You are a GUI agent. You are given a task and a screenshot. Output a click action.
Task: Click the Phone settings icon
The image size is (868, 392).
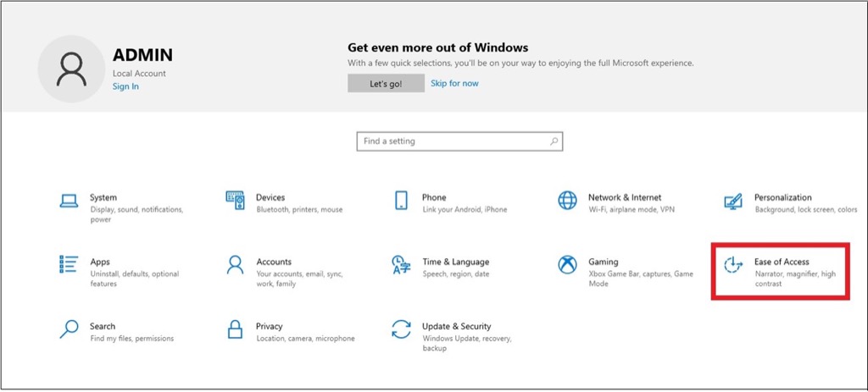pos(401,201)
